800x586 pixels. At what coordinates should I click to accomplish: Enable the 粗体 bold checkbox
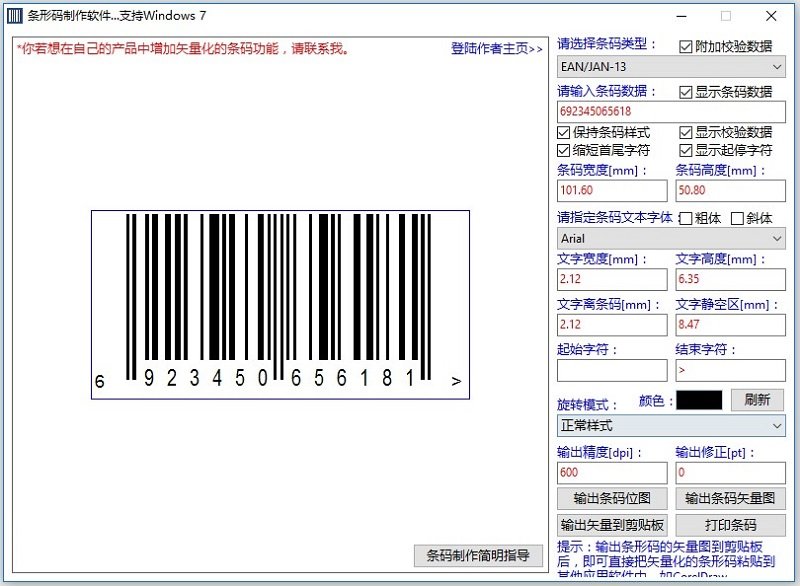[687, 218]
